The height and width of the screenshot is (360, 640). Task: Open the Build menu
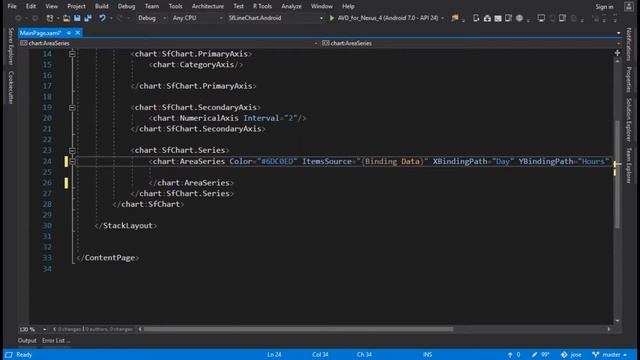click(x=102, y=6)
